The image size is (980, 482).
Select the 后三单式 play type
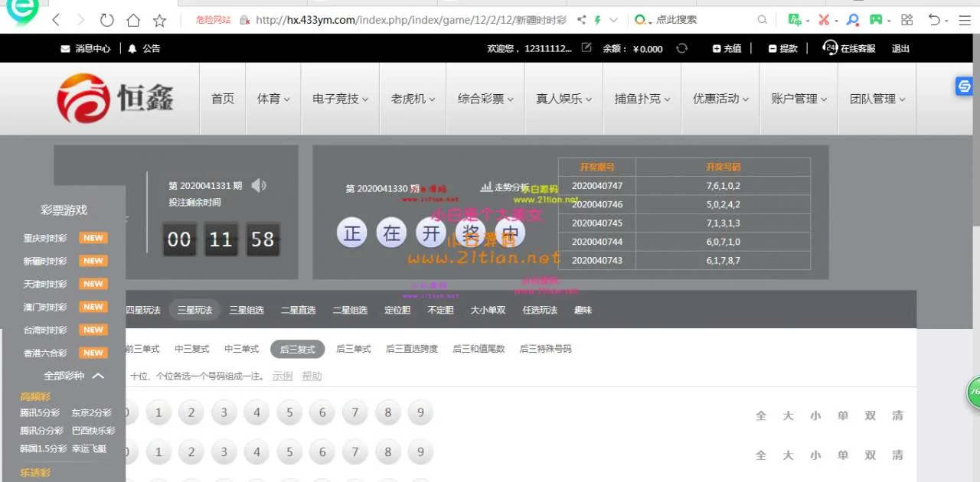(x=353, y=349)
